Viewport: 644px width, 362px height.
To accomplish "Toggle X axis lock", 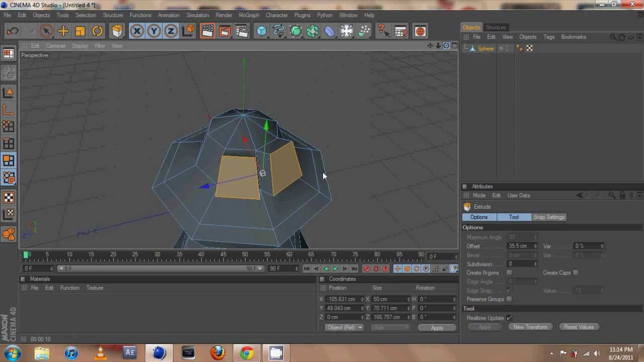I will (137, 31).
